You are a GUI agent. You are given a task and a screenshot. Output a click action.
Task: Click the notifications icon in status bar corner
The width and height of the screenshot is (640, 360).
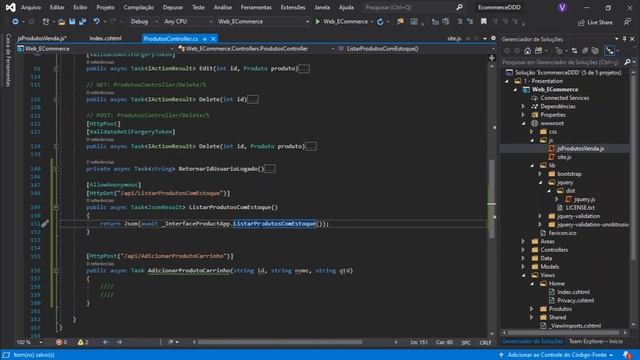coord(626,355)
